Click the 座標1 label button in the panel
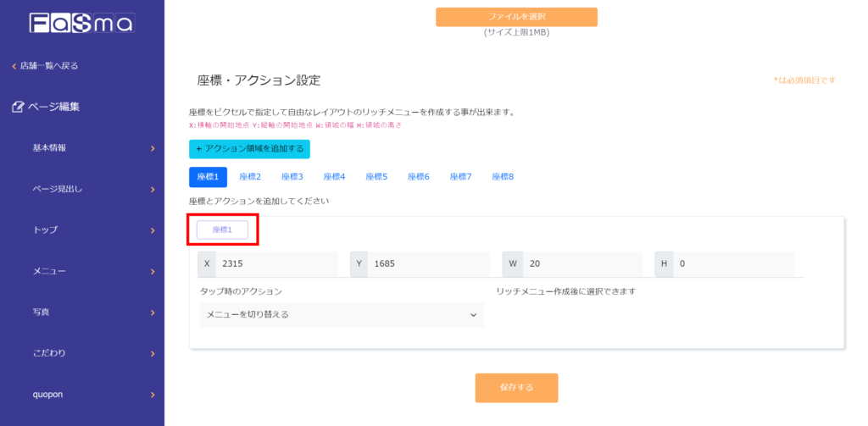The width and height of the screenshot is (868, 426). 222,230
